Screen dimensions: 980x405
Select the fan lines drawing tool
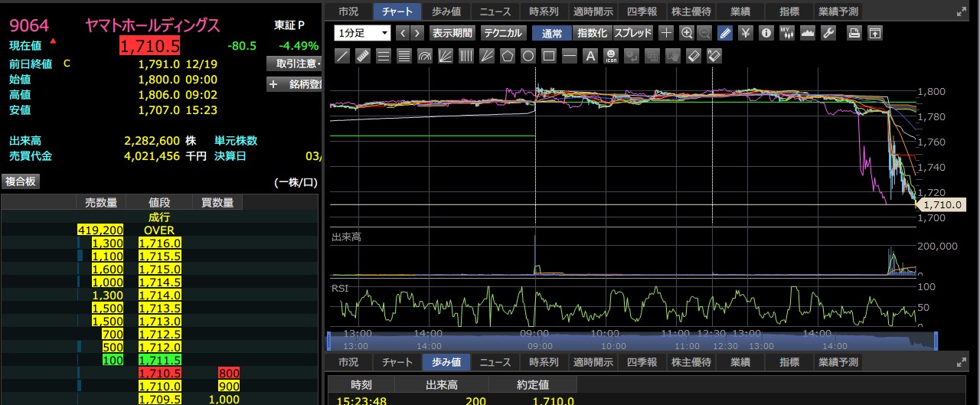point(446,56)
